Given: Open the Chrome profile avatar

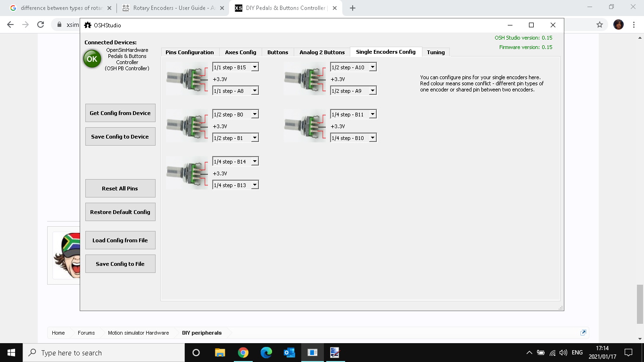Looking at the screenshot, I should click(x=619, y=25).
